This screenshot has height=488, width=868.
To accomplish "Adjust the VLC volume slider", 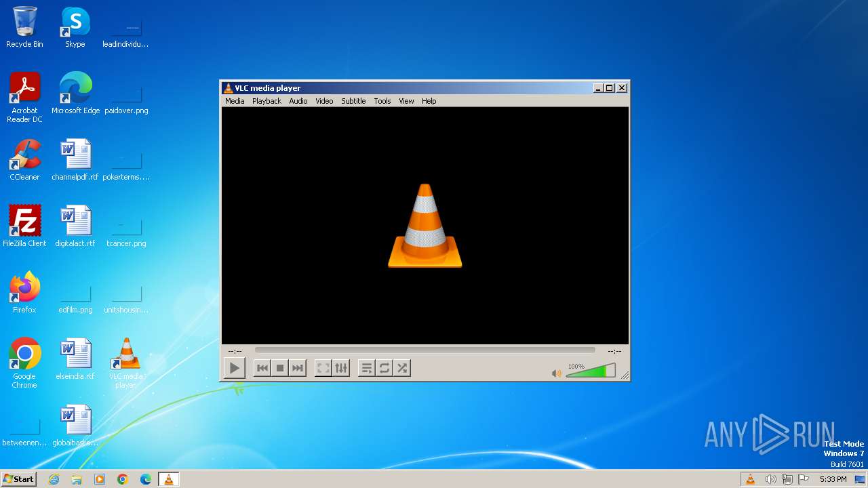I will [591, 371].
